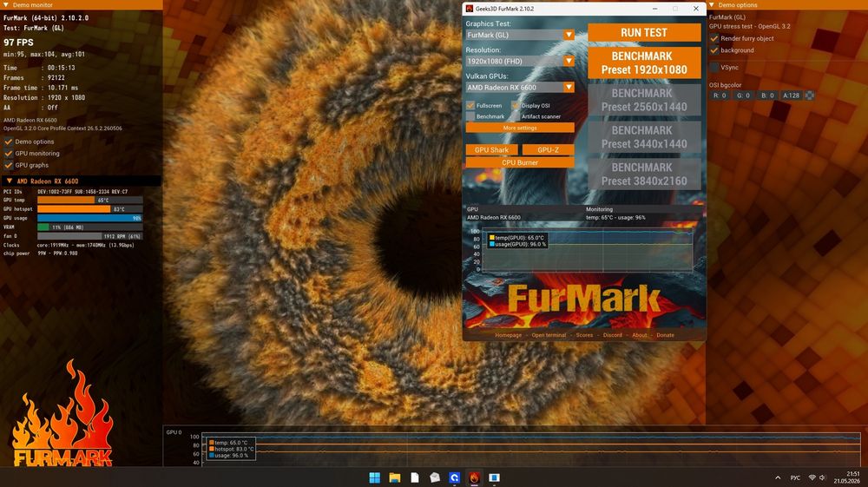Toggle the GPU monitoring checkbox
The image size is (868, 487).
click(9, 154)
